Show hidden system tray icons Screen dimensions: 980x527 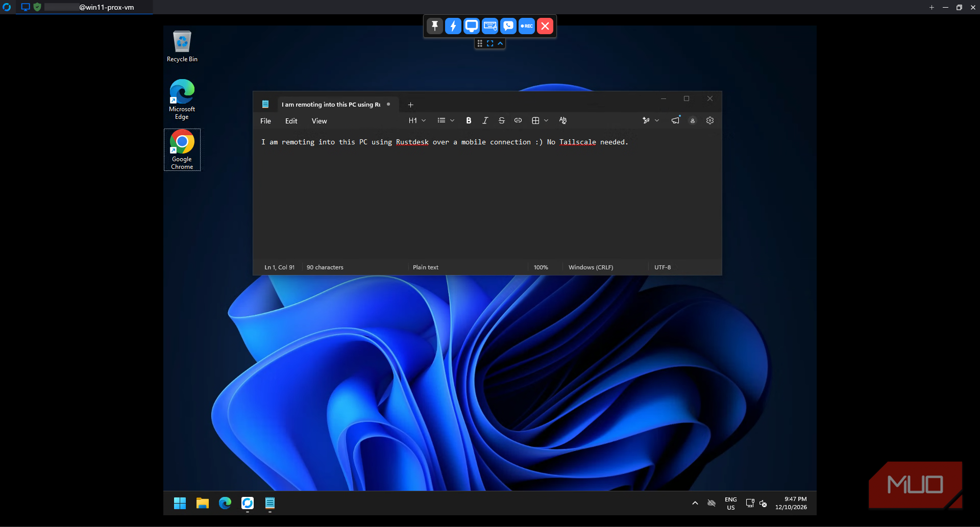[x=695, y=504]
